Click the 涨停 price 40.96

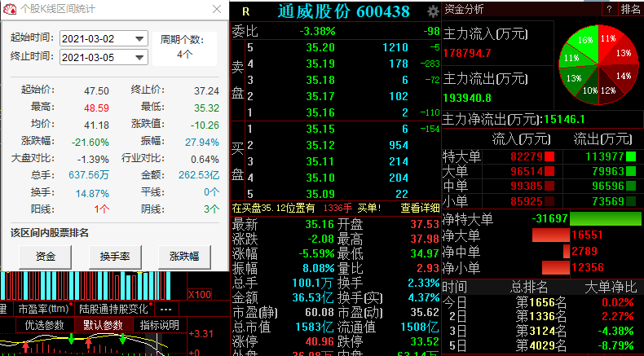(x=320, y=341)
